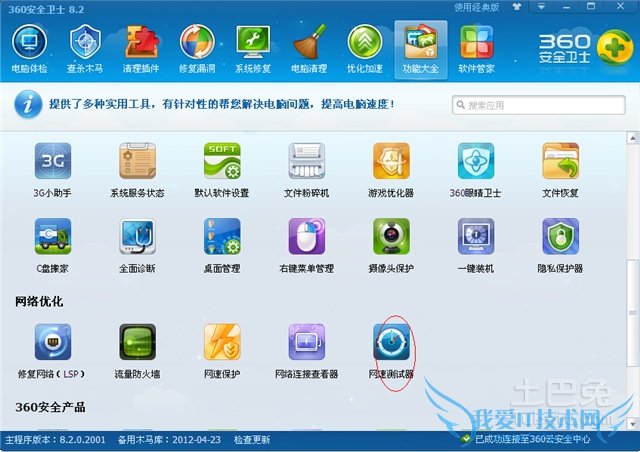This screenshot has height=452, width=640.
Task: Launch C盘搬家 truck icon
Action: pyautogui.click(x=53, y=245)
